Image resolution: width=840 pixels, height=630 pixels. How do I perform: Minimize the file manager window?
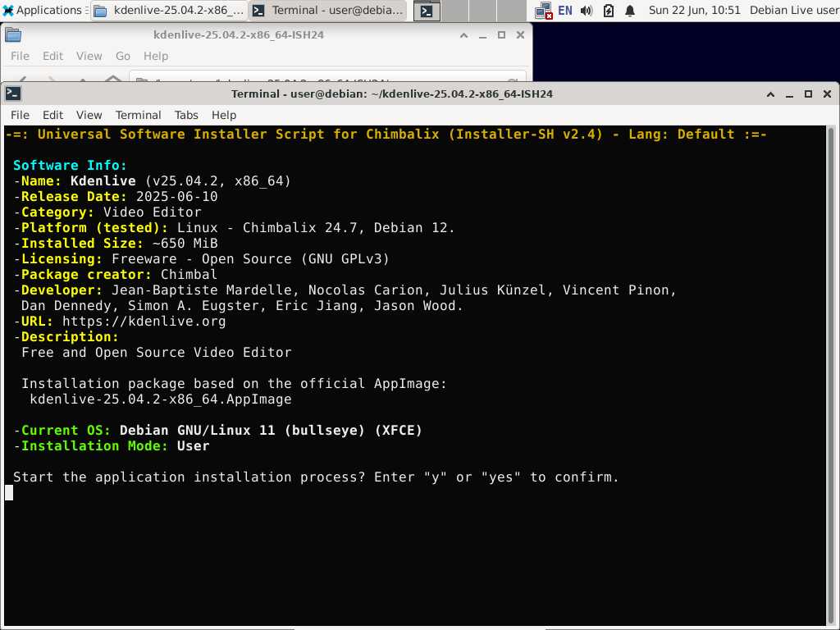pyautogui.click(x=482, y=34)
